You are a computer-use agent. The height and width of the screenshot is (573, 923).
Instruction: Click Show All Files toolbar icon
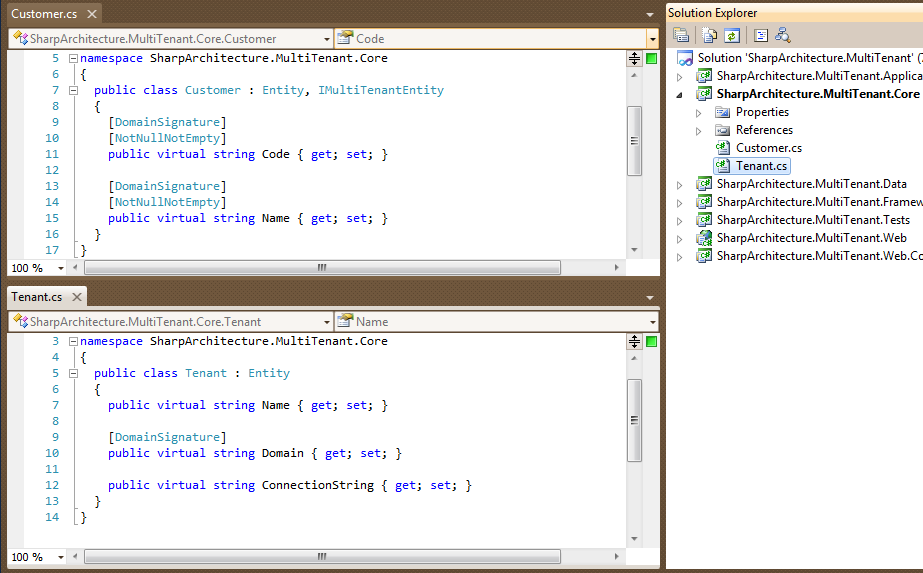tap(709, 35)
